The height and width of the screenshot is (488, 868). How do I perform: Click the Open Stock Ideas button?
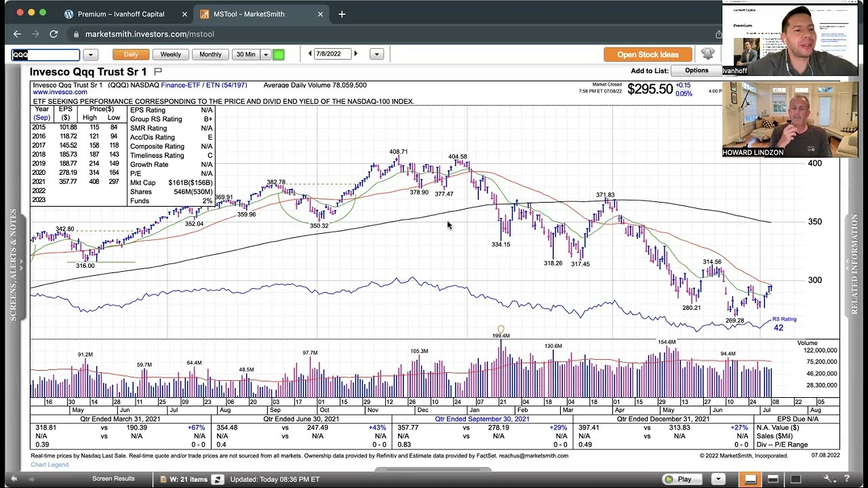(648, 54)
